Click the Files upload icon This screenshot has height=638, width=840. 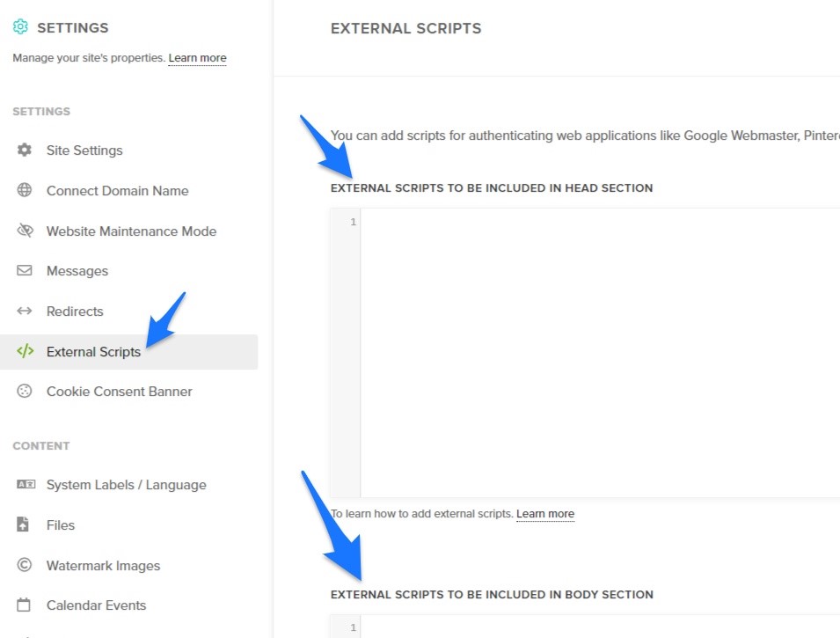[x=23, y=524]
